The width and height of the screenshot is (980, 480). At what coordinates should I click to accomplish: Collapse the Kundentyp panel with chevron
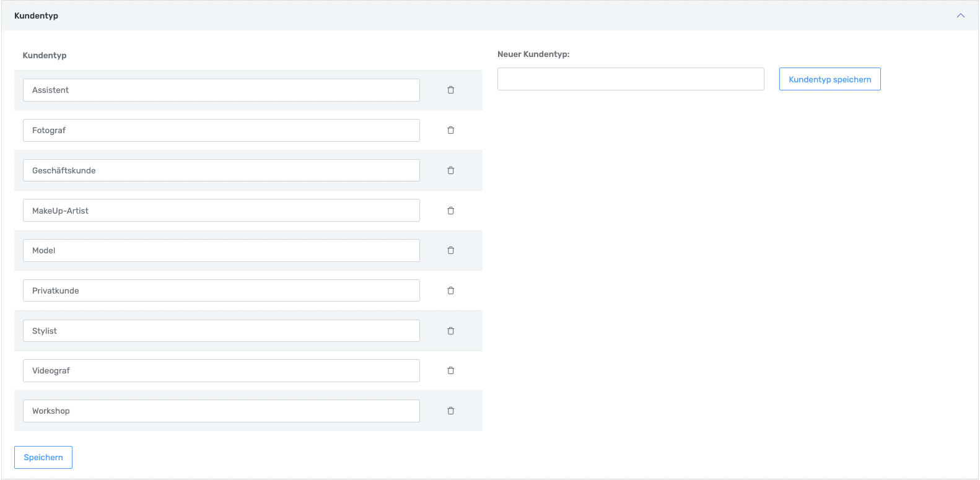point(960,15)
